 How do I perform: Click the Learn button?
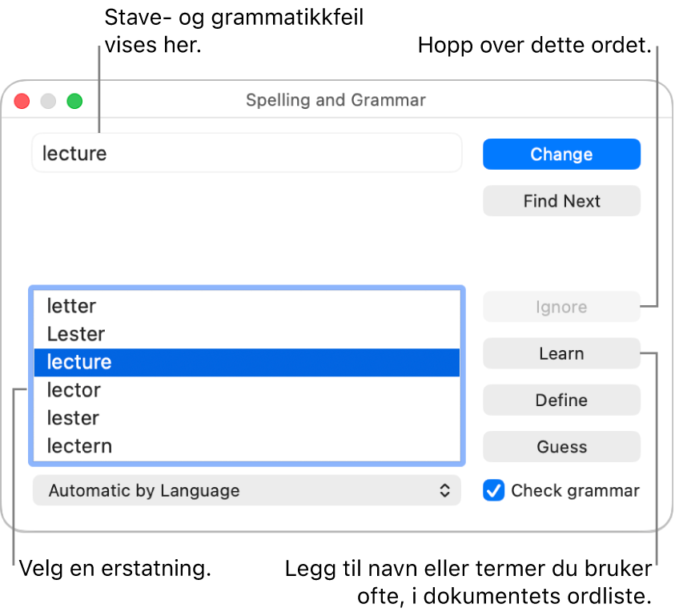point(560,353)
